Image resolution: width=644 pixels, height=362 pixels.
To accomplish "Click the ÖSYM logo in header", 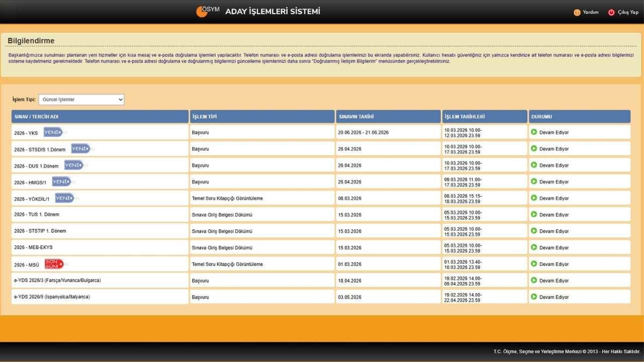I will (207, 11).
